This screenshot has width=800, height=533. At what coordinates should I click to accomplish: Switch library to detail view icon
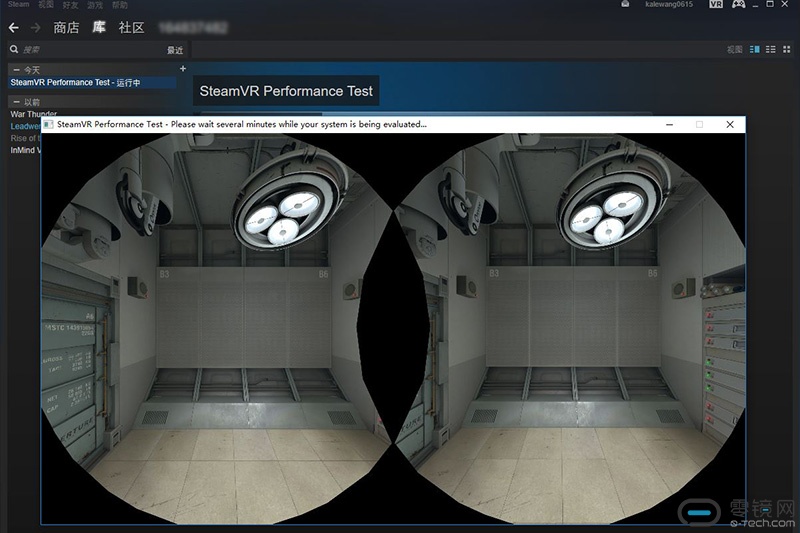point(755,49)
